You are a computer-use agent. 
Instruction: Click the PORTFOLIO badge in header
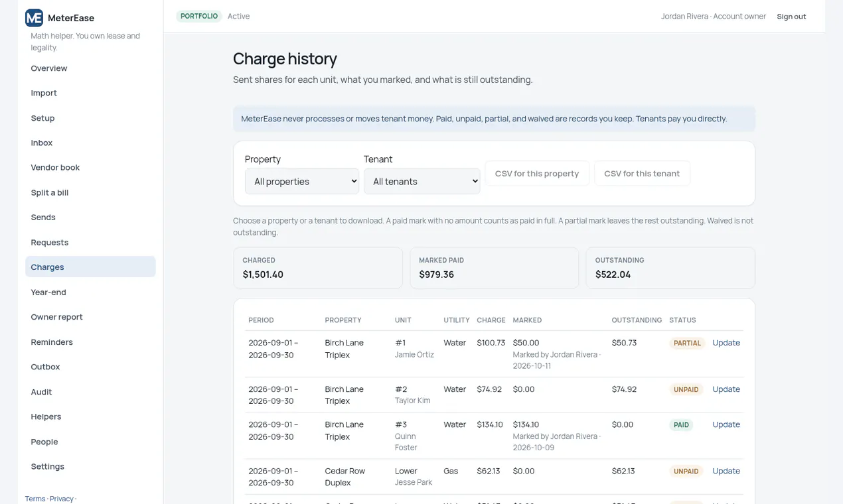[199, 16]
